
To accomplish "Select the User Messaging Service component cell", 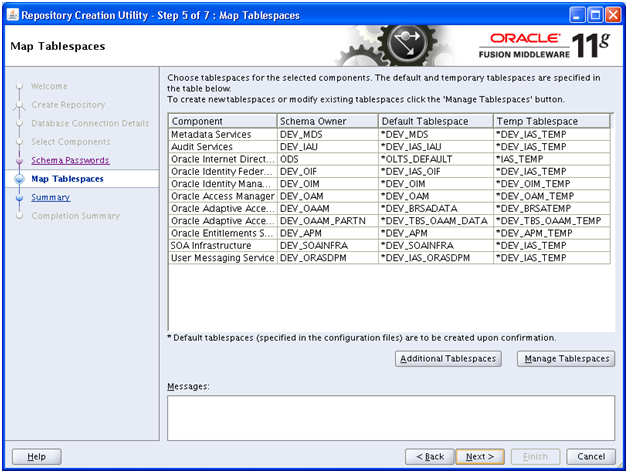I will click(223, 258).
